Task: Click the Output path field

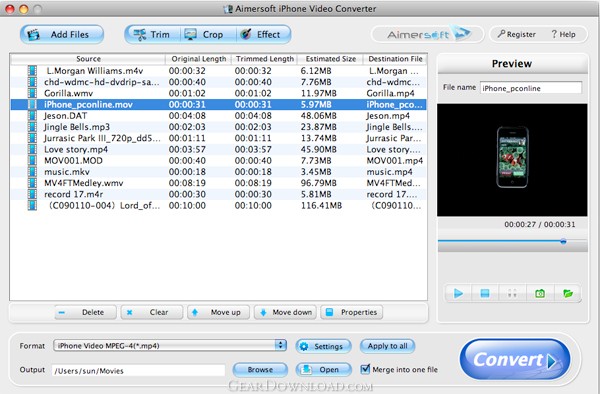Action: pos(139,370)
